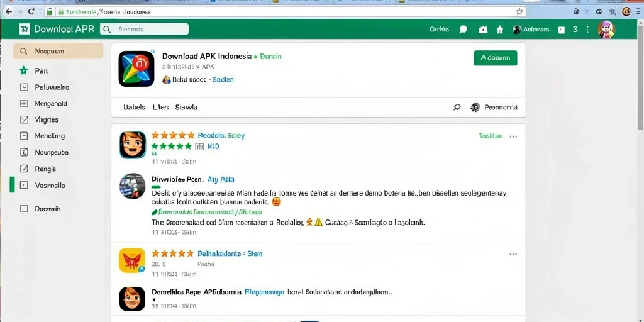Go to home icon in green header
644x322 pixels.
pyautogui.click(x=500, y=30)
